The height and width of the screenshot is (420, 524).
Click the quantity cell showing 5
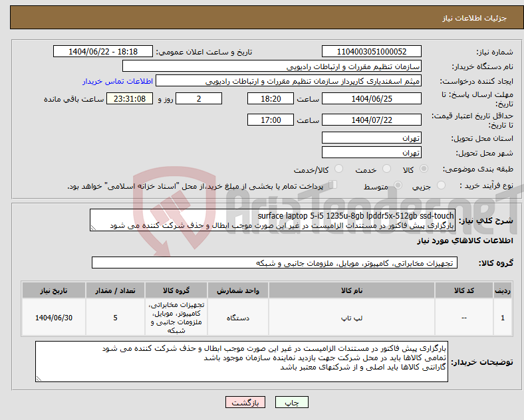pos(115,318)
